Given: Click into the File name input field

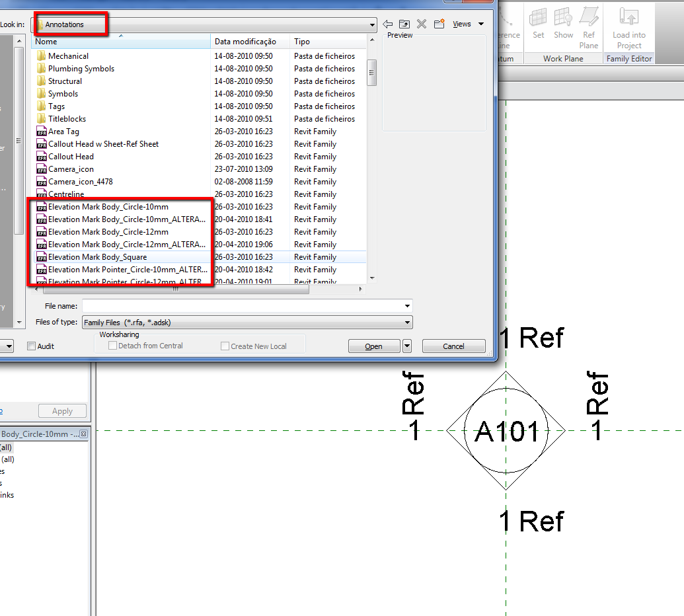Looking at the screenshot, I should click(x=243, y=306).
